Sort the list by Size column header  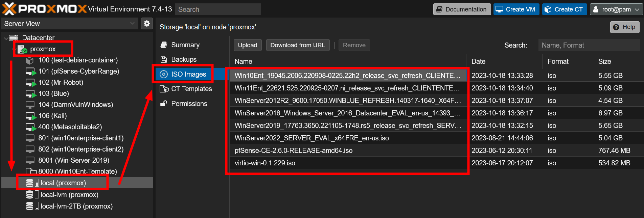point(604,61)
